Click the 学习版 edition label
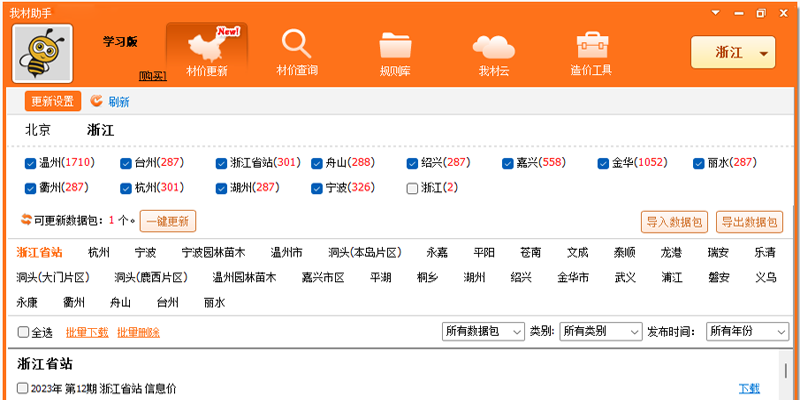 [x=120, y=42]
